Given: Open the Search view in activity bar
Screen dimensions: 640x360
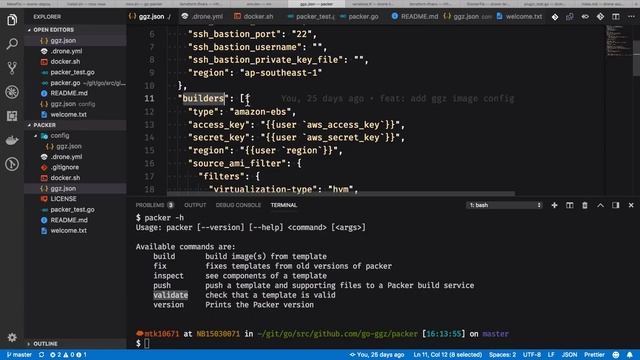Looking at the screenshot, I should tap(12, 44).
